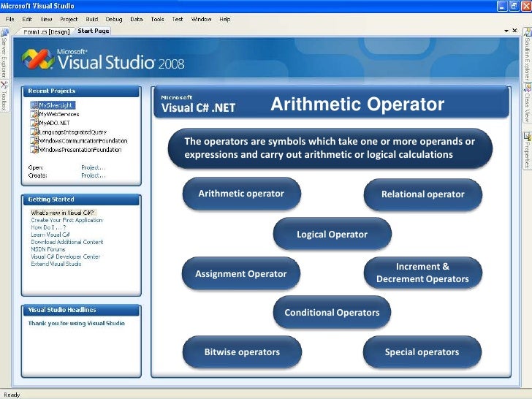Viewport: 532px width, 399px height.
Task: Click the Visual Studio 2008 logo
Action: (103, 59)
